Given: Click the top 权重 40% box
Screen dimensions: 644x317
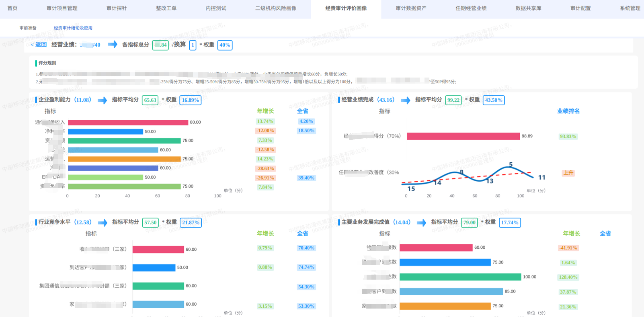Looking at the screenshot, I should click(x=225, y=45).
